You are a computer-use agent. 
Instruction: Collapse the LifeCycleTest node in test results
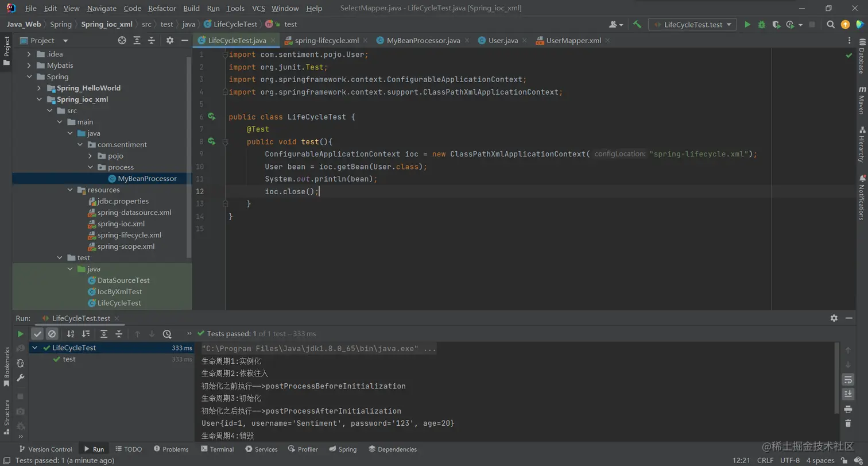point(35,348)
